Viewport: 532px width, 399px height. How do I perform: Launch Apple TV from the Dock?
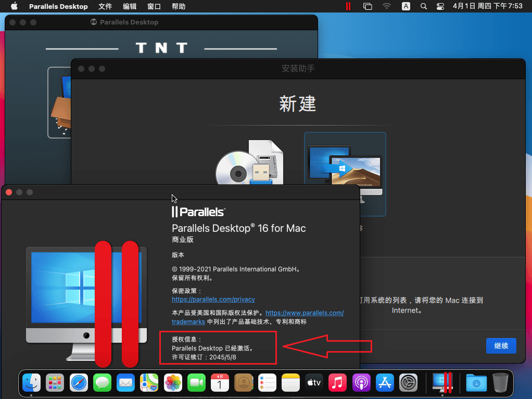click(x=314, y=382)
